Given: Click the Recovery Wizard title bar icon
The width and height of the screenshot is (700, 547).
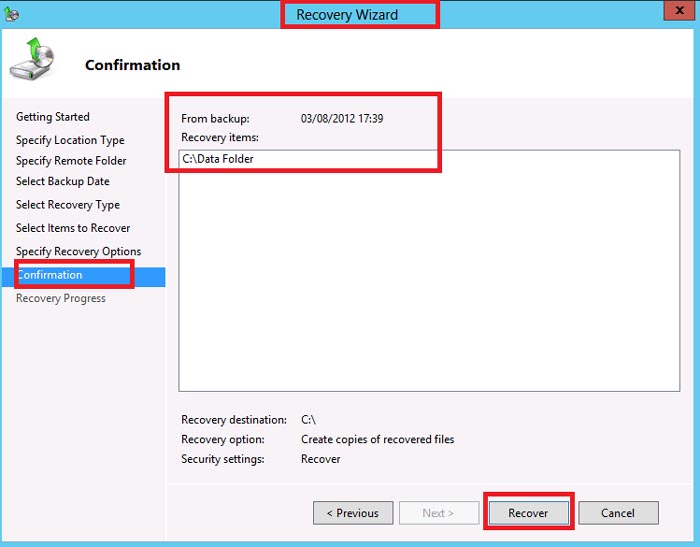Looking at the screenshot, I should click(11, 14).
